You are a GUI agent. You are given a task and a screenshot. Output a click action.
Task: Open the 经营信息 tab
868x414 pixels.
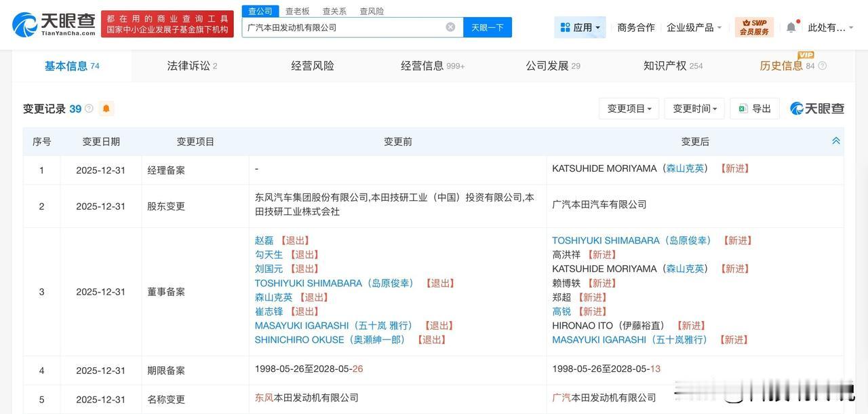click(x=433, y=66)
